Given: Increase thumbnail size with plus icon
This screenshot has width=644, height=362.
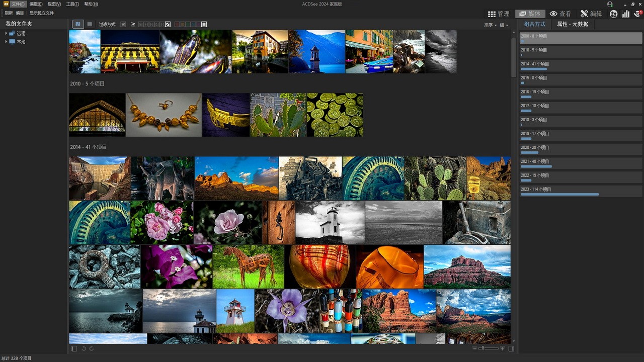Looking at the screenshot, I should (502, 348).
